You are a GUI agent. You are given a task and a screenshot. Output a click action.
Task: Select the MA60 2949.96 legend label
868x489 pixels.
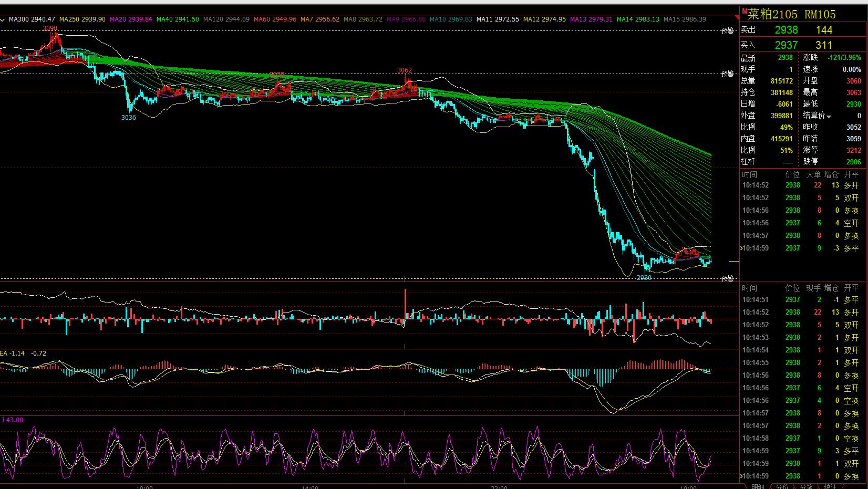coord(275,19)
